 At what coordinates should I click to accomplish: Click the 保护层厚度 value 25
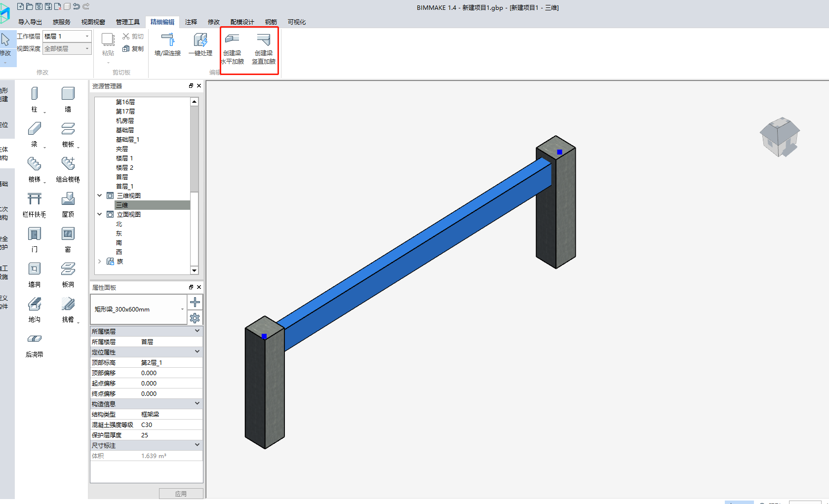click(171, 435)
